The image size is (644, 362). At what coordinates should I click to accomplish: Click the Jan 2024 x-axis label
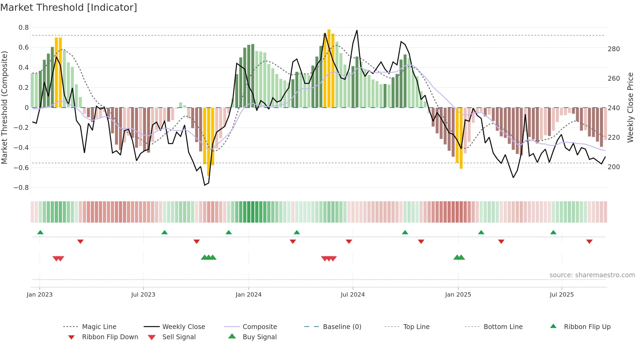248,294
